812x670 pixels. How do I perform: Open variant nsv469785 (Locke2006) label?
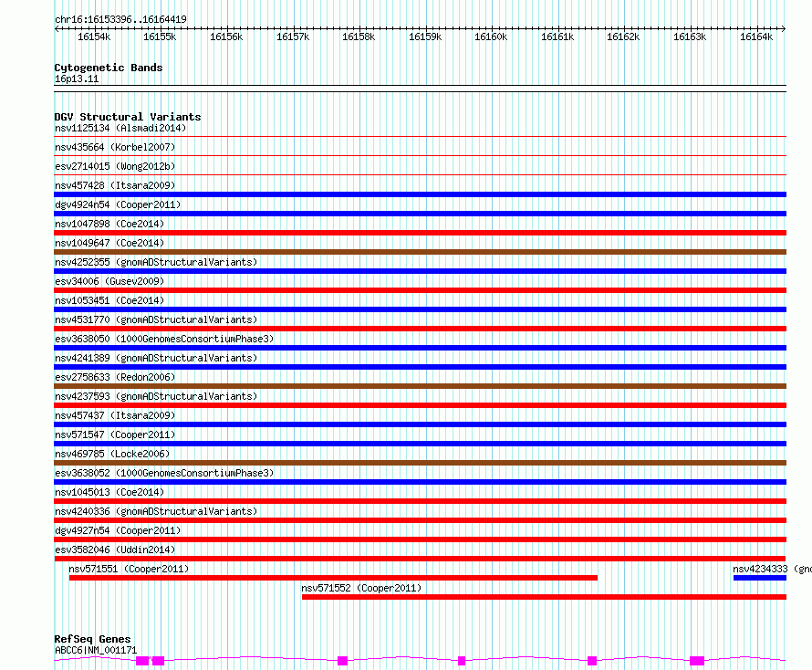pos(112,454)
